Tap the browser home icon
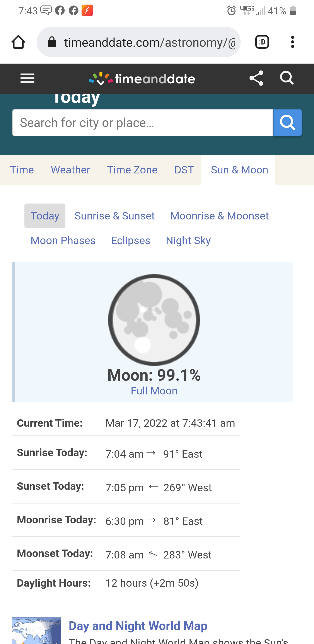Viewport: 314px width, 644px height. tap(18, 42)
